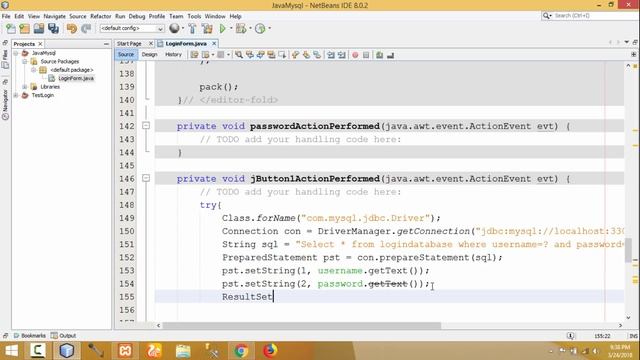Click the Previous Bookmark icon
This screenshot has width=640, height=360.
coord(296,55)
